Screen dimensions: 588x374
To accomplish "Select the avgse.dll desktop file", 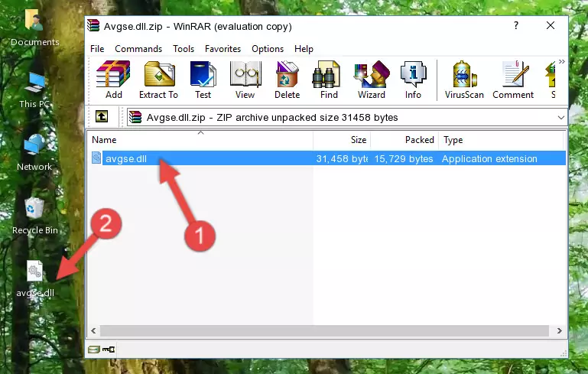I will pyautogui.click(x=35, y=279).
